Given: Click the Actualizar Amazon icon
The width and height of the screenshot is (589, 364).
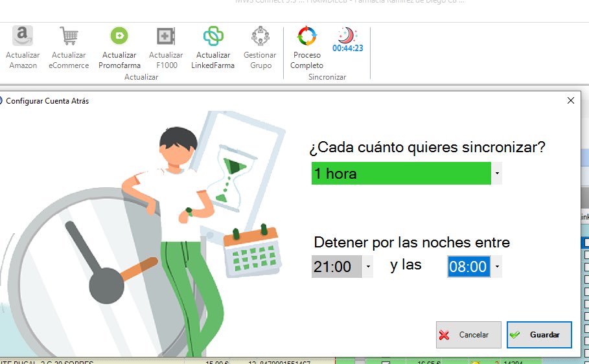Looking at the screenshot, I should click(x=23, y=36).
